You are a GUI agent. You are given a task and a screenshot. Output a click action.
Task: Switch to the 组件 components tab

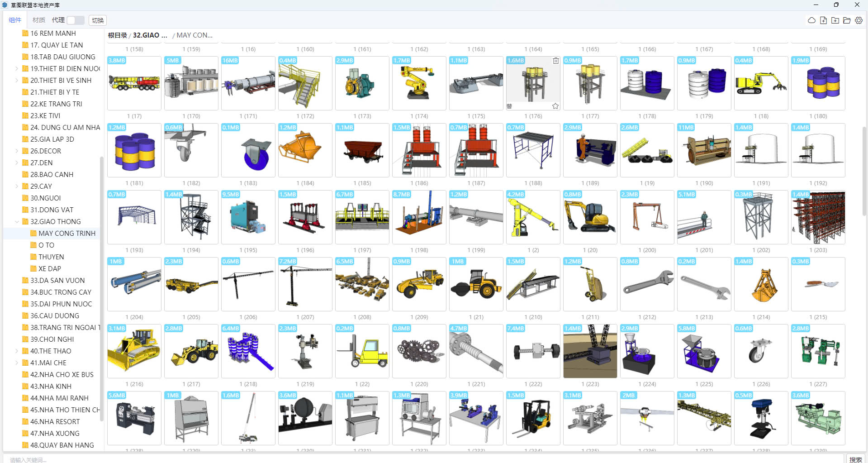click(15, 20)
